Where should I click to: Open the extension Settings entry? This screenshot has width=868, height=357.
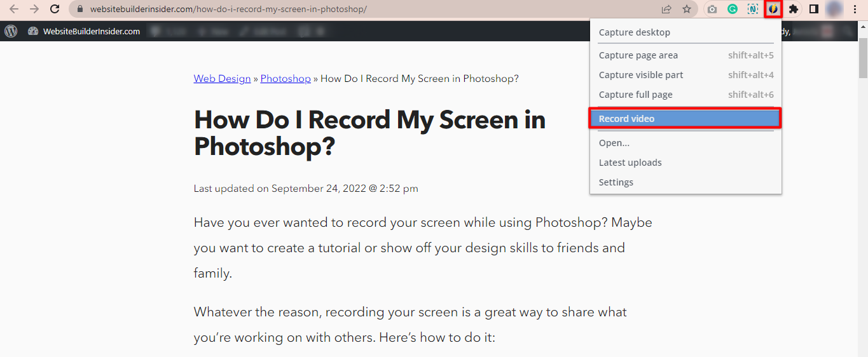(686, 182)
